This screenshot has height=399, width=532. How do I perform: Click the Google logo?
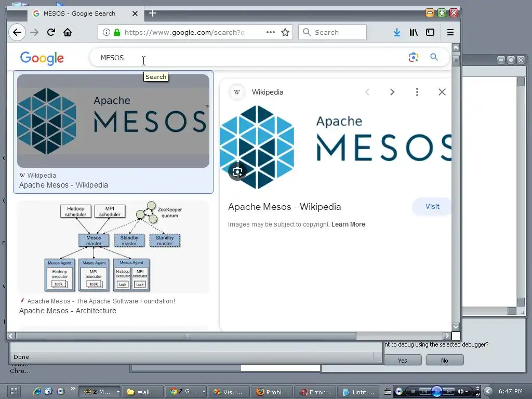tap(42, 58)
